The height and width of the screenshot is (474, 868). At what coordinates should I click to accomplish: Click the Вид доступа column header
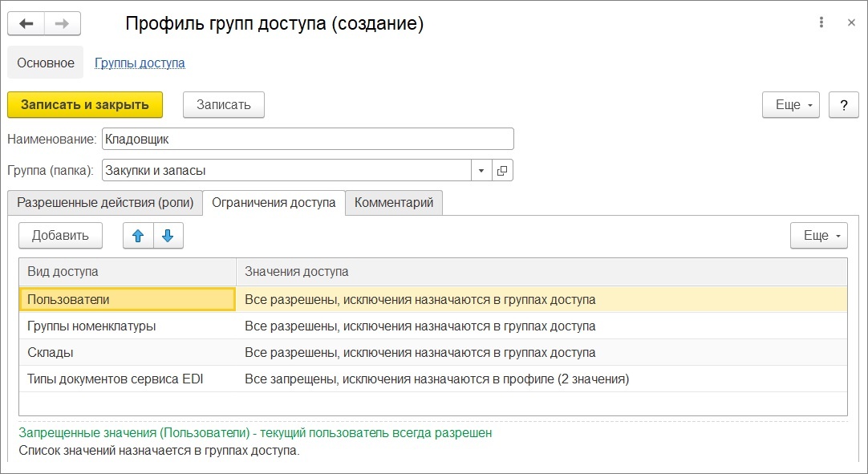(128, 272)
